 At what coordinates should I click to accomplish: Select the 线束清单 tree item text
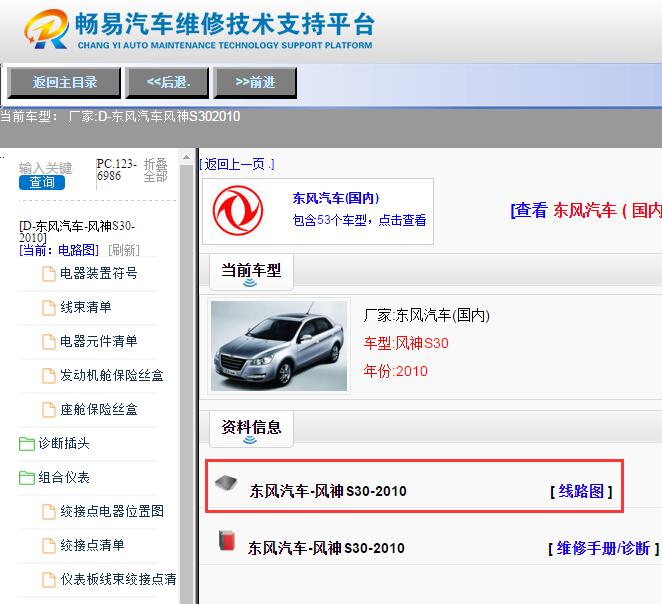pos(86,307)
